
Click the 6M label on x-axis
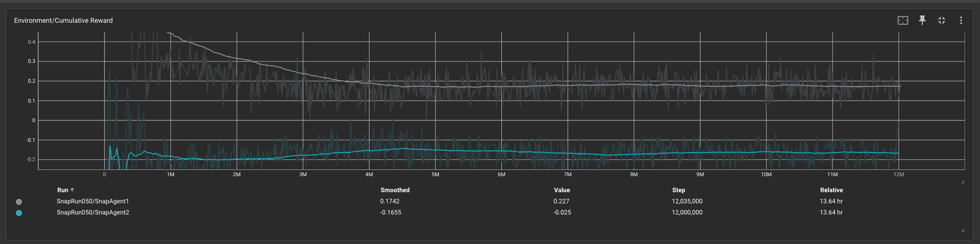(501, 174)
